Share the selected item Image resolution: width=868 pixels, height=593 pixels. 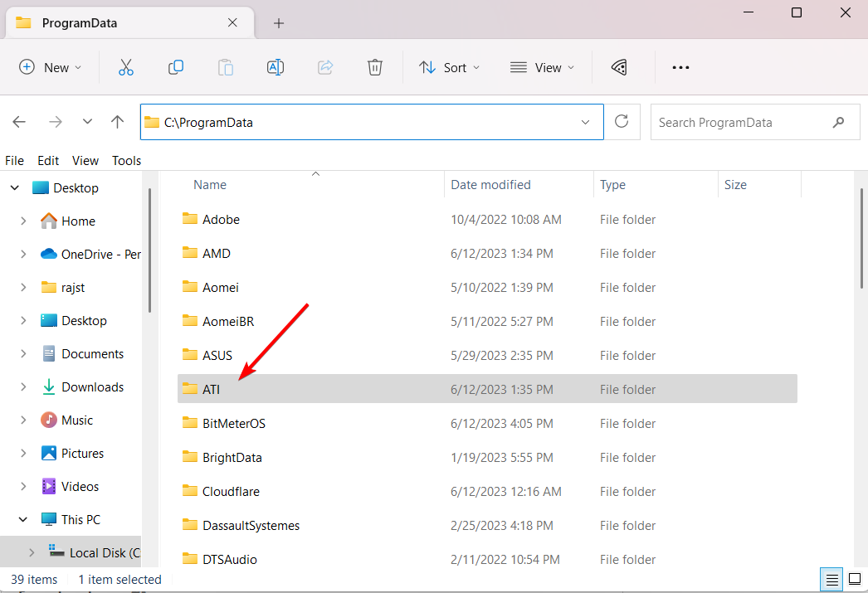tap(324, 67)
